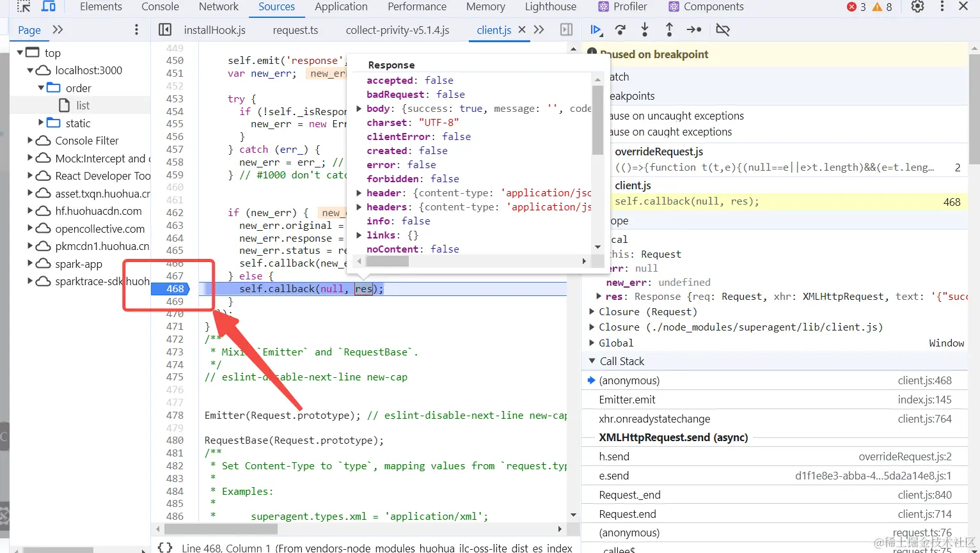Click the pretty-print curly braces icon
The width and height of the screenshot is (980, 553).
[x=165, y=547]
